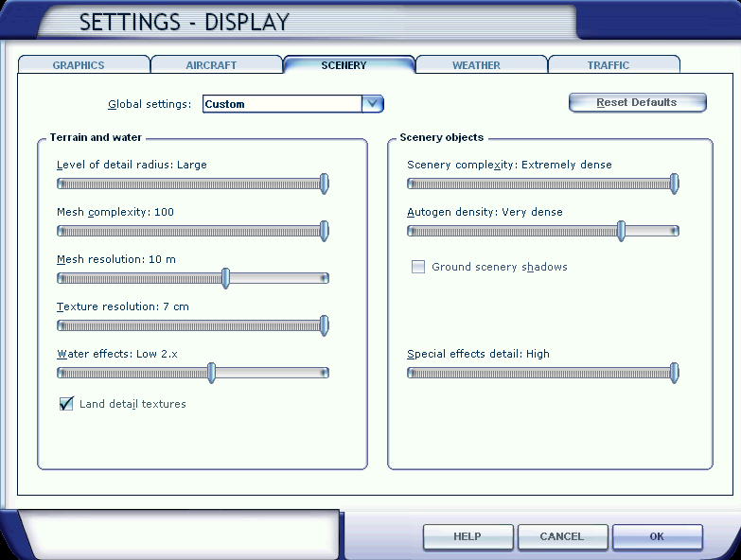741x560 pixels.
Task: Uncheck Land detail textures checkbox
Action: click(x=66, y=403)
